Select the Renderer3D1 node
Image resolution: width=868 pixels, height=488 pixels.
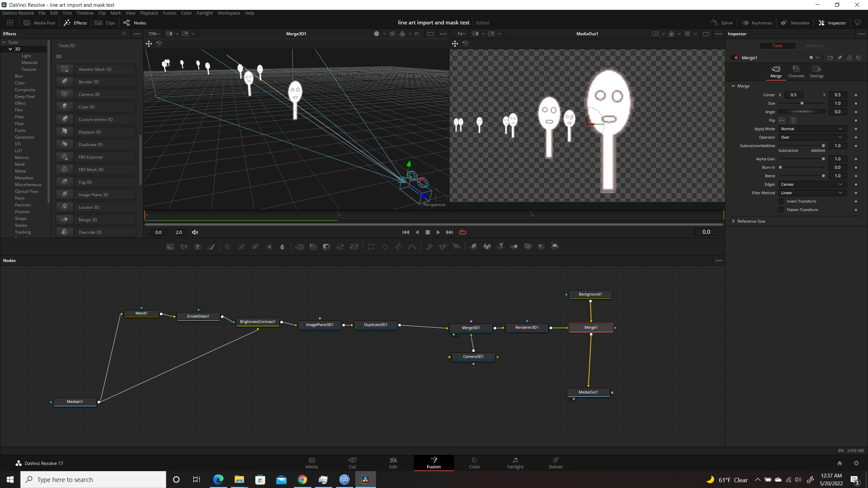527,327
